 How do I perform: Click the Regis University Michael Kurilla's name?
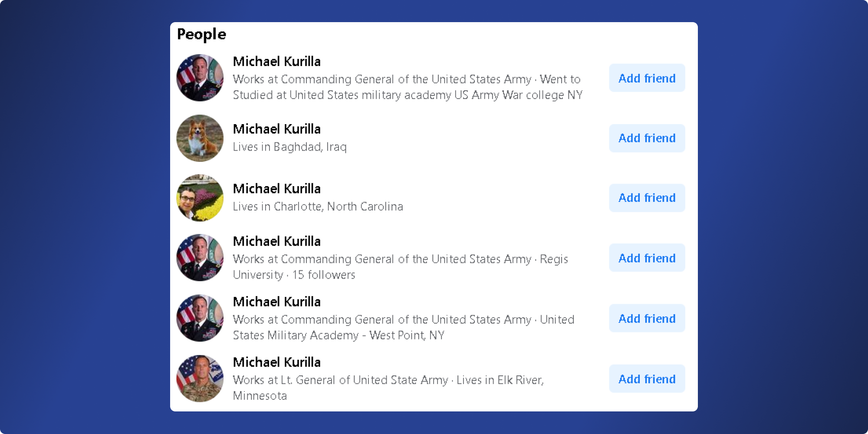point(277,241)
